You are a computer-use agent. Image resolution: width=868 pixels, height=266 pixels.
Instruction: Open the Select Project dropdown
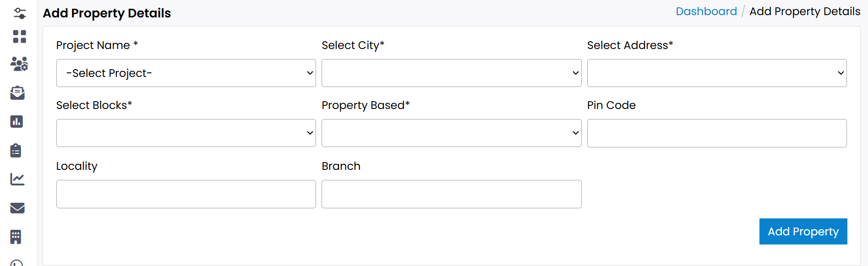click(186, 73)
